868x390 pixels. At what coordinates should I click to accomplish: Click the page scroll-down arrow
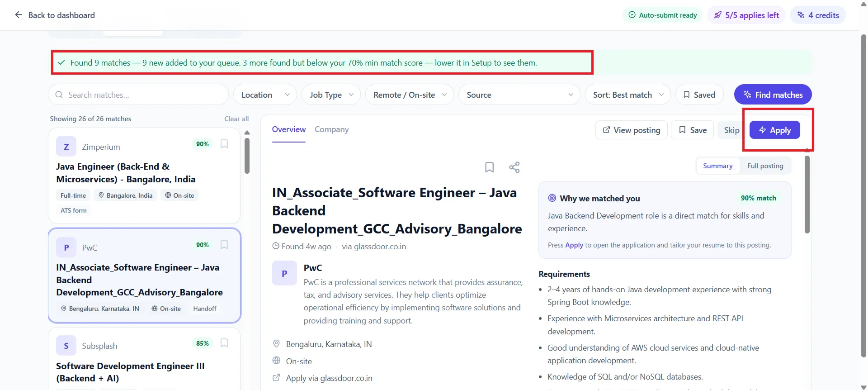click(863, 387)
